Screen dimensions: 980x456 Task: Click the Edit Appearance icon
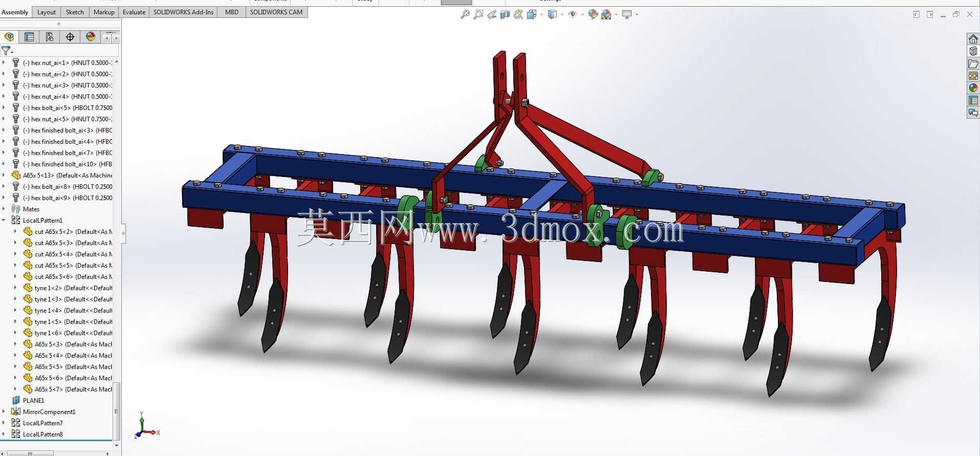[593, 14]
